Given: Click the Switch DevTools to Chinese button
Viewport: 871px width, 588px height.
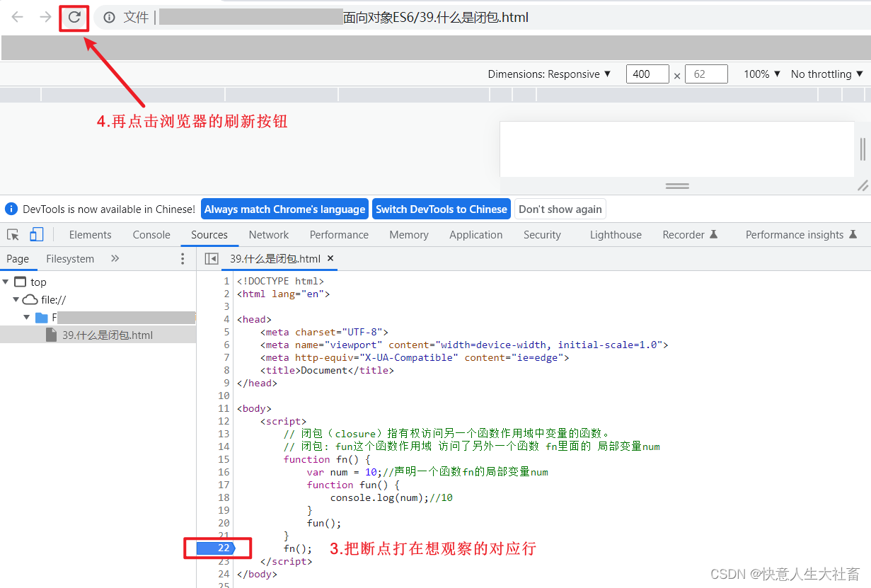Looking at the screenshot, I should click(x=442, y=209).
